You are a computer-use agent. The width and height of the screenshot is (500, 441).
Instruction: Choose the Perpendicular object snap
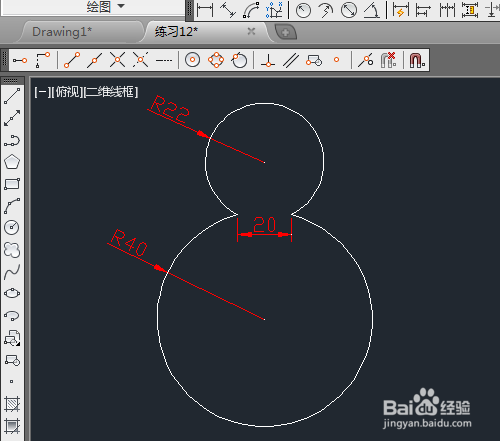pyautogui.click(x=268, y=60)
